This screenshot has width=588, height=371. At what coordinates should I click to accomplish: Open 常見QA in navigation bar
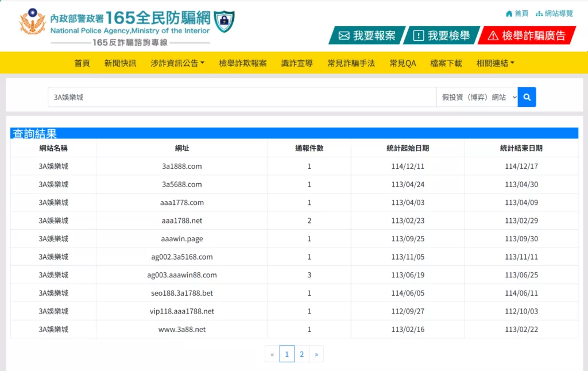pyautogui.click(x=403, y=63)
